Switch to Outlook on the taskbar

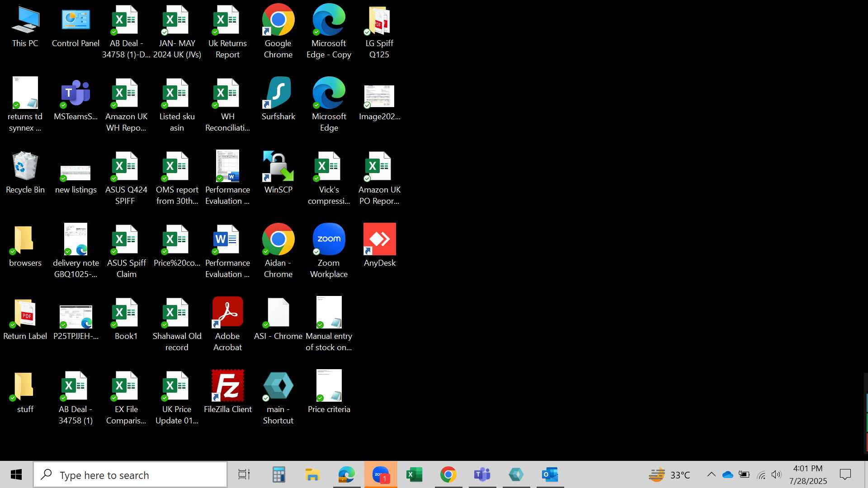pos(550,474)
